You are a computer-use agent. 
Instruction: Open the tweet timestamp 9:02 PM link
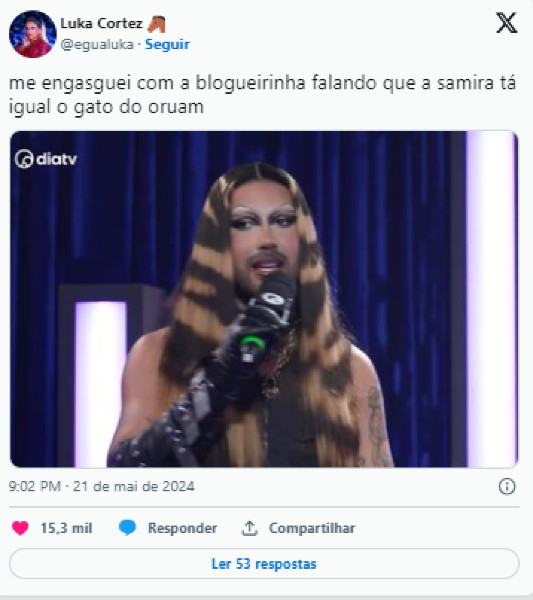34,486
